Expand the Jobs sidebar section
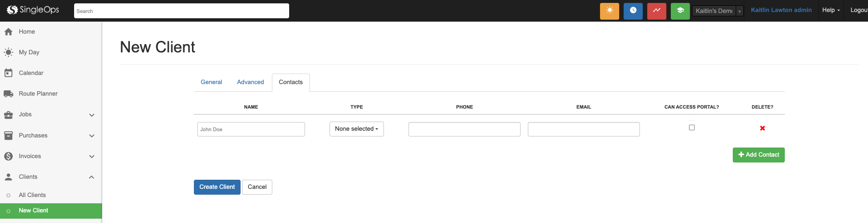Viewport: 868px width, 223px height. (x=91, y=115)
